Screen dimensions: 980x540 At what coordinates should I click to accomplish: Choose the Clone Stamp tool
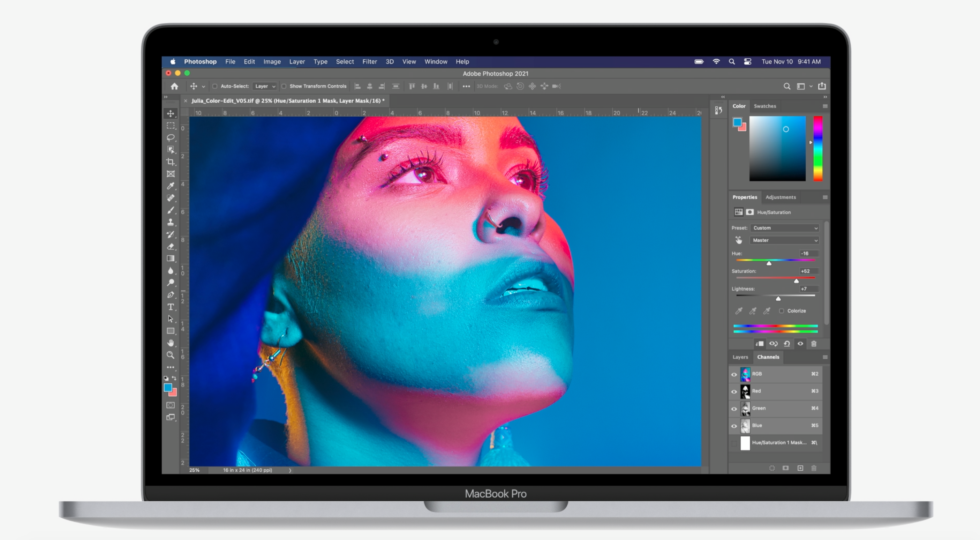171,222
